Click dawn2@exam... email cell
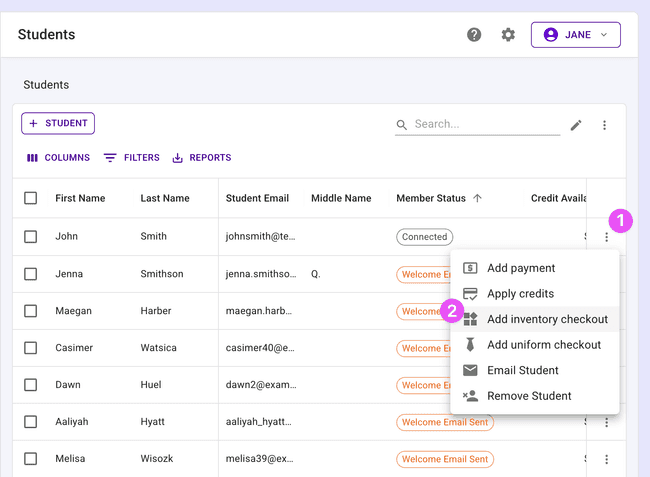650x477 pixels. point(261,385)
